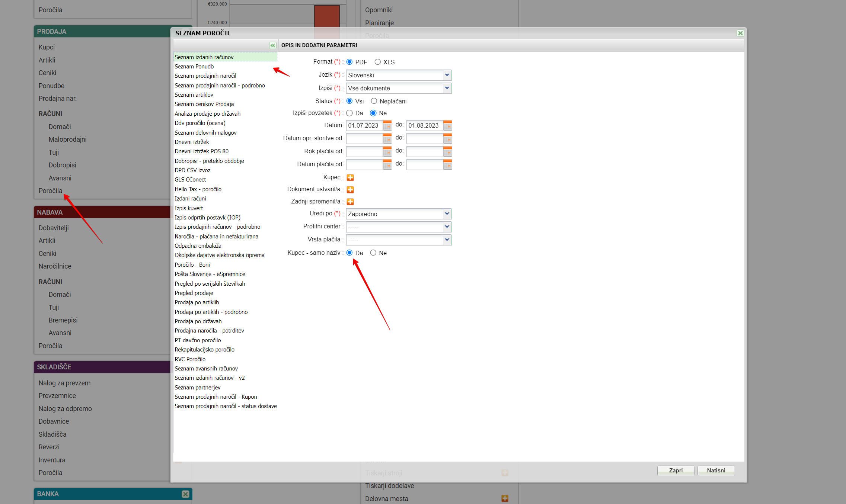Select XLS format radio button

point(378,62)
